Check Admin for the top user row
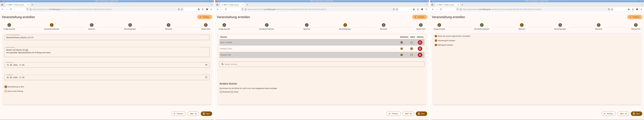The height and width of the screenshot is (120, 644). (x=411, y=42)
